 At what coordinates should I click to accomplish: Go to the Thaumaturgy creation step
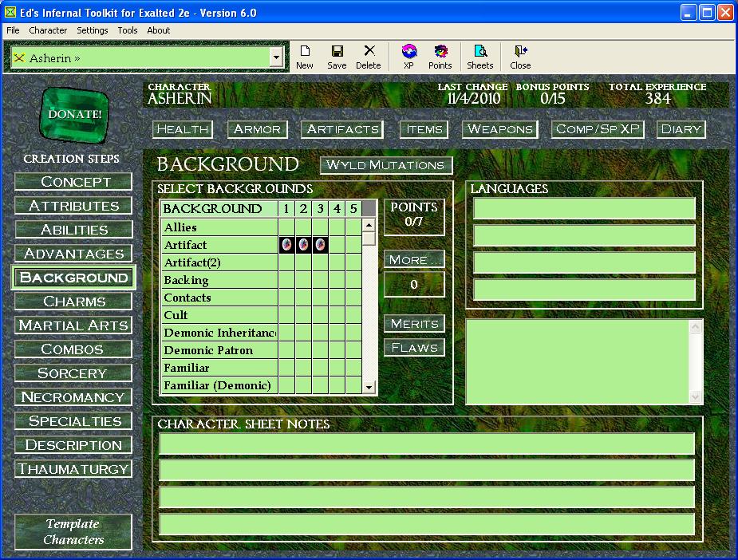tap(73, 469)
